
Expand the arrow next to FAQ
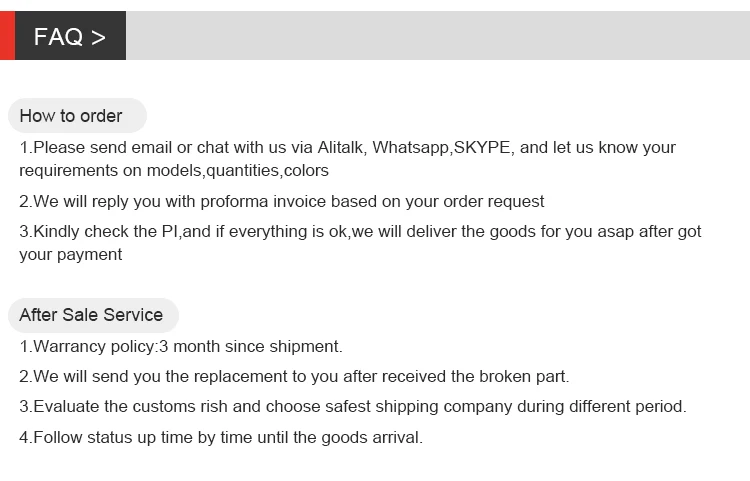tap(98, 37)
